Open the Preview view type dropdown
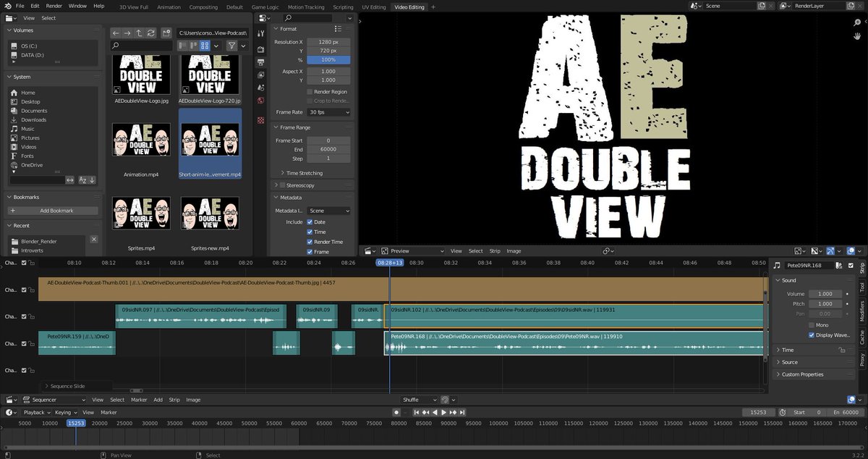 (x=413, y=251)
